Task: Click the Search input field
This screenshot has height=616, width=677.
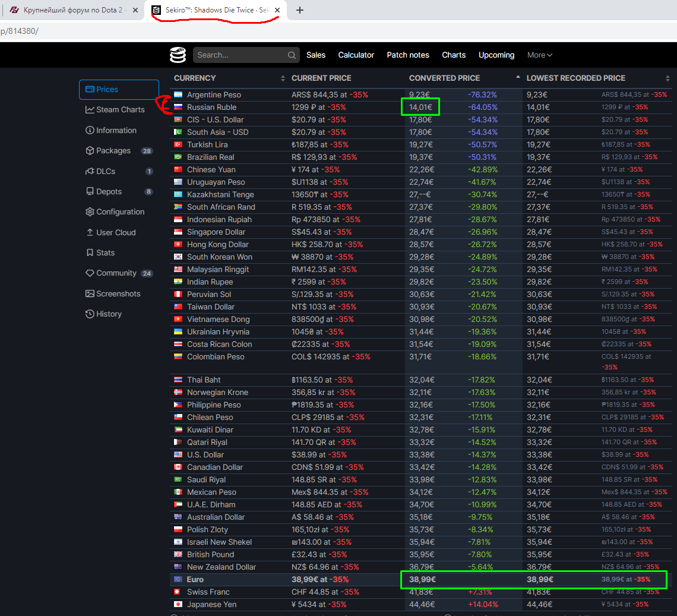Action: pos(241,55)
